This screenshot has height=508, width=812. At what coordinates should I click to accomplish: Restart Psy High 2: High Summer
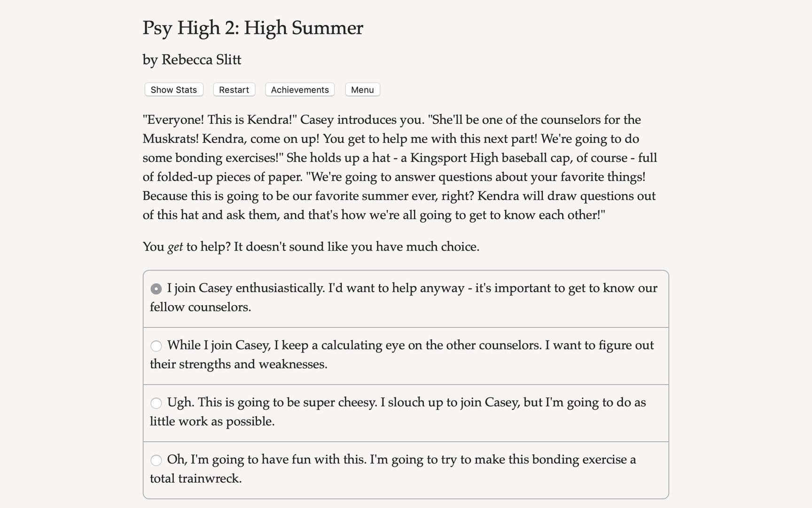234,89
